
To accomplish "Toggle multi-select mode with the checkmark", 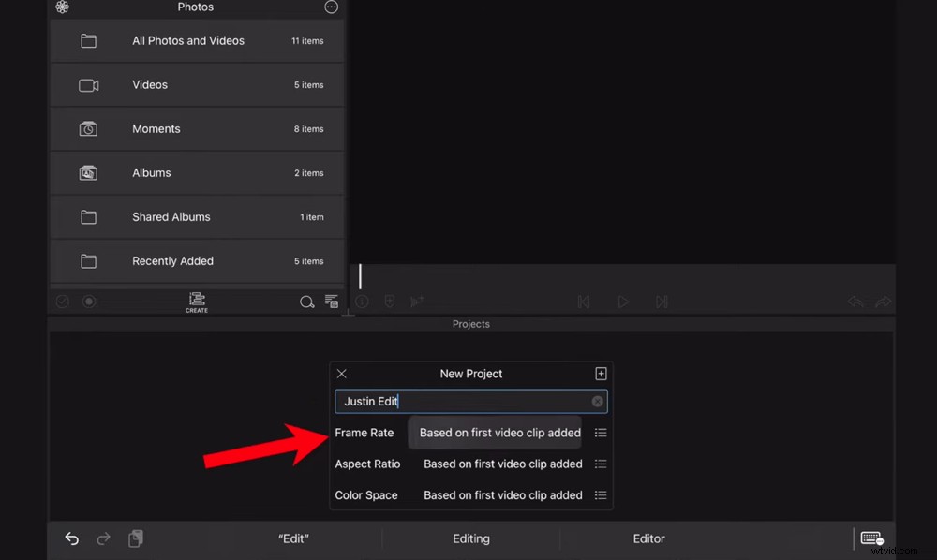I will coord(62,301).
